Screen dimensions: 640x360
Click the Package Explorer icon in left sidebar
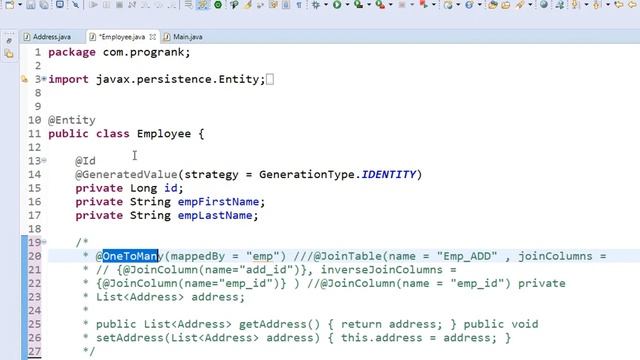coord(9,53)
